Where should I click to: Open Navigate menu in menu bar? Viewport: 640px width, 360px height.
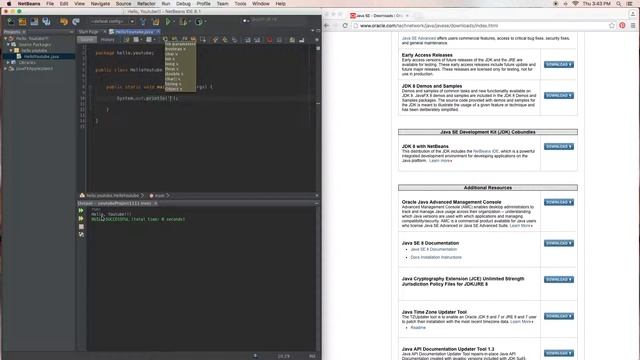(x=100, y=4)
